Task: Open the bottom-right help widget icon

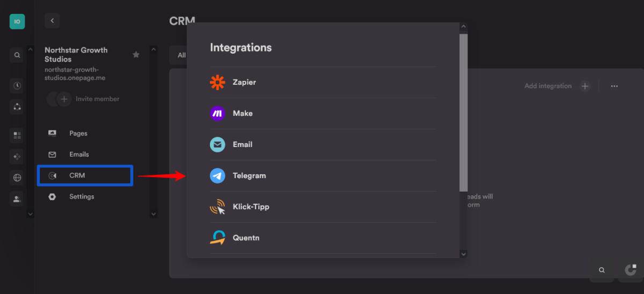Action: [x=631, y=270]
